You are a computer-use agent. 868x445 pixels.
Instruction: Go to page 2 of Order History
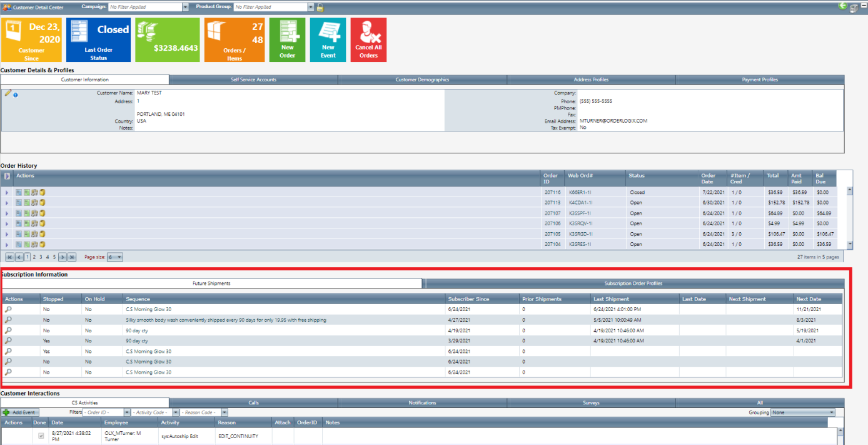pyautogui.click(x=34, y=257)
